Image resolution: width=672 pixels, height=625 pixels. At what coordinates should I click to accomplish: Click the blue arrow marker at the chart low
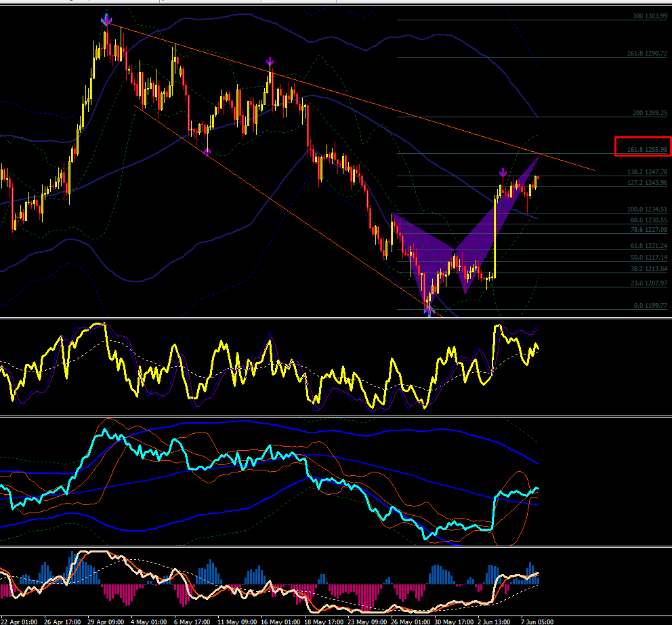point(429,311)
